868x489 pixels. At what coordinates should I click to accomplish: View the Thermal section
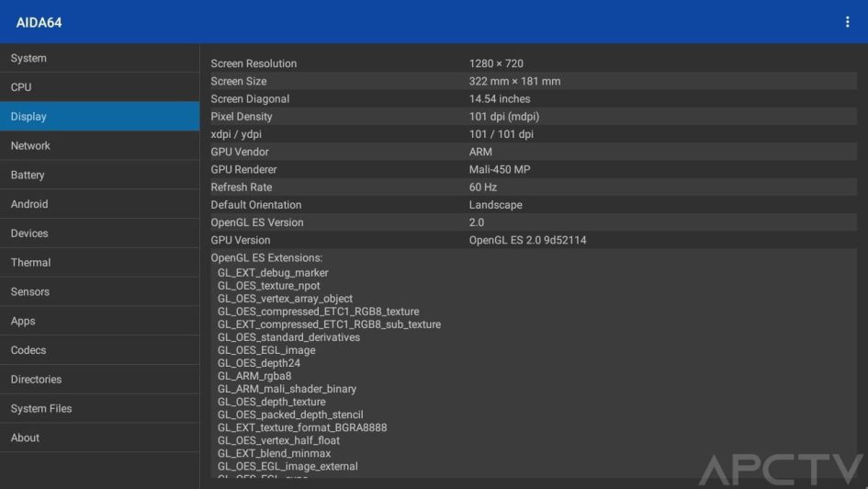pos(99,263)
